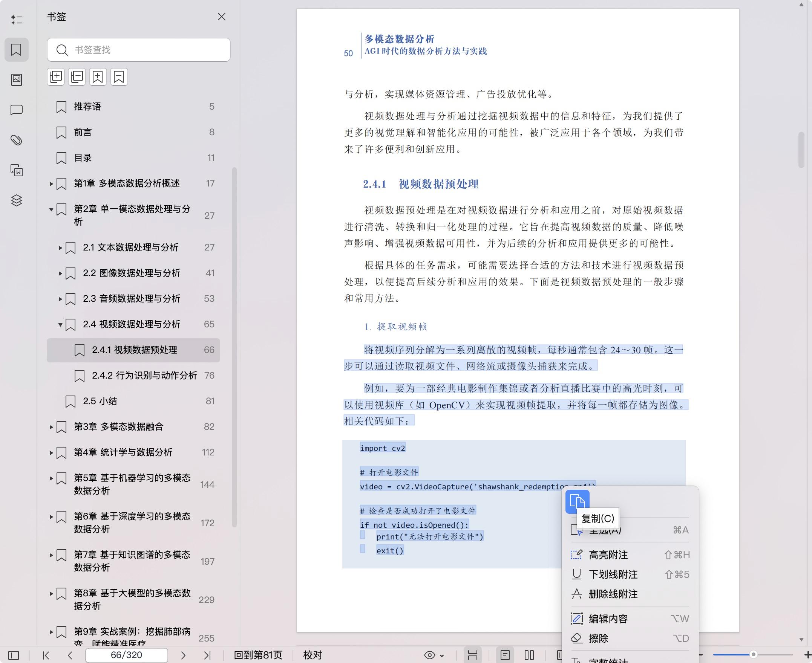
Task: Toggle two-page view mode
Action: (529, 656)
